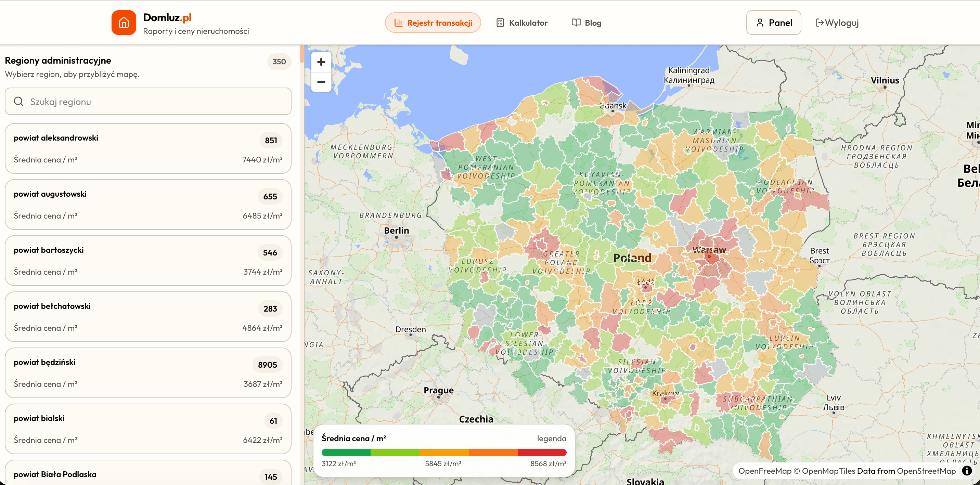Viewport: 980px width, 485px height.
Task: Click the map attribution info icon
Action: [967, 471]
